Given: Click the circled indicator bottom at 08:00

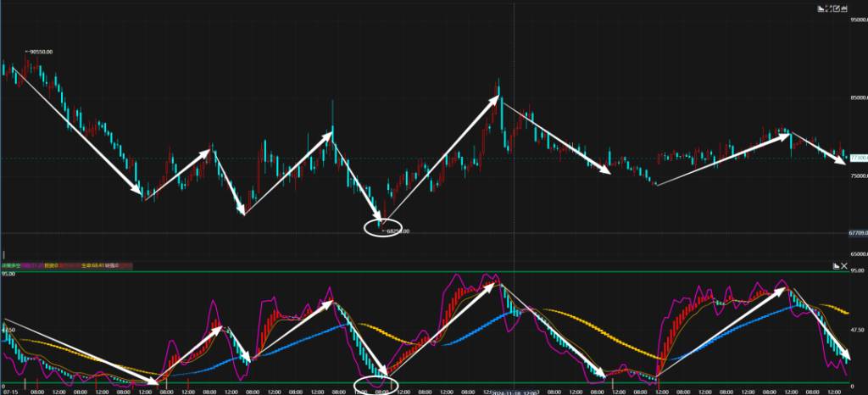Looking at the screenshot, I should point(376,386).
